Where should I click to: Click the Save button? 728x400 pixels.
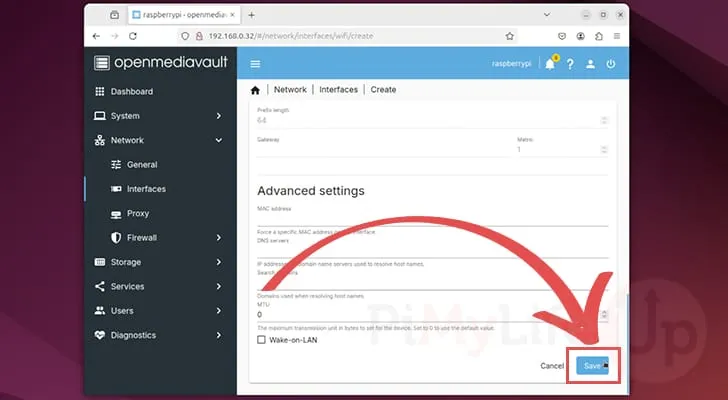click(593, 366)
